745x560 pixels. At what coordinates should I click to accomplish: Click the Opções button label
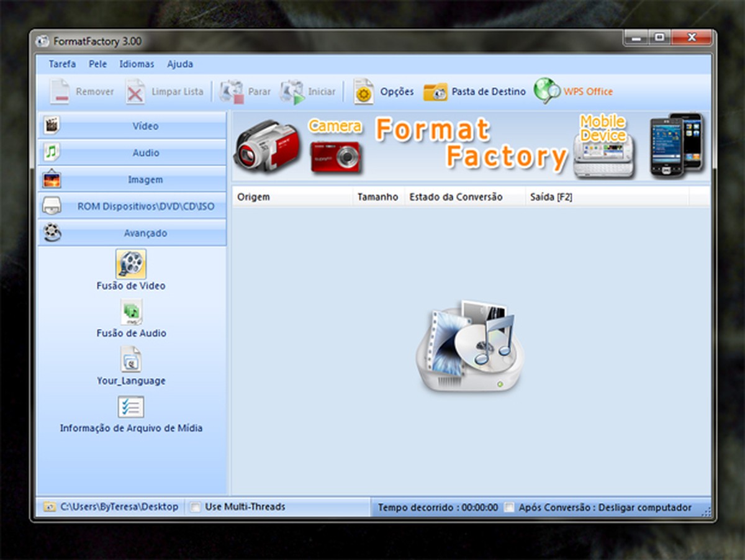coord(397,91)
